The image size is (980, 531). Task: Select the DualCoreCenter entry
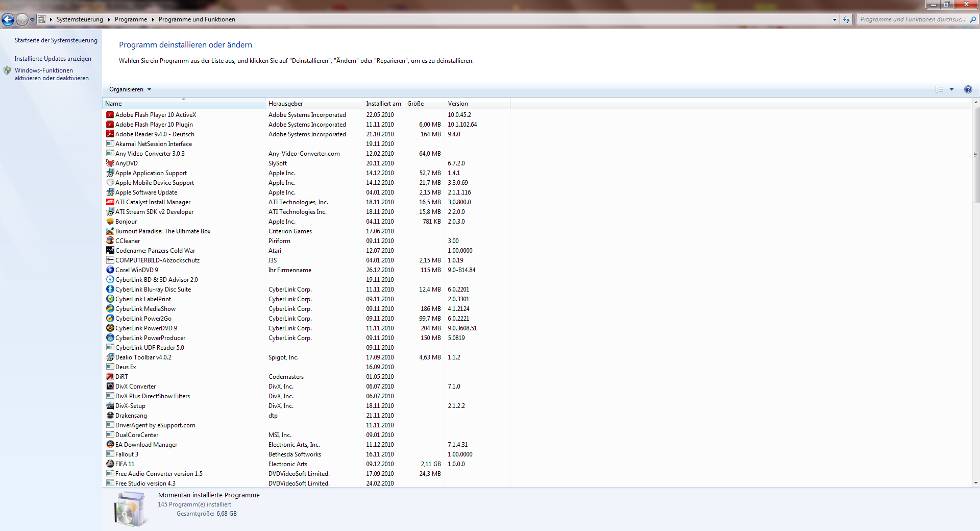[306, 435]
